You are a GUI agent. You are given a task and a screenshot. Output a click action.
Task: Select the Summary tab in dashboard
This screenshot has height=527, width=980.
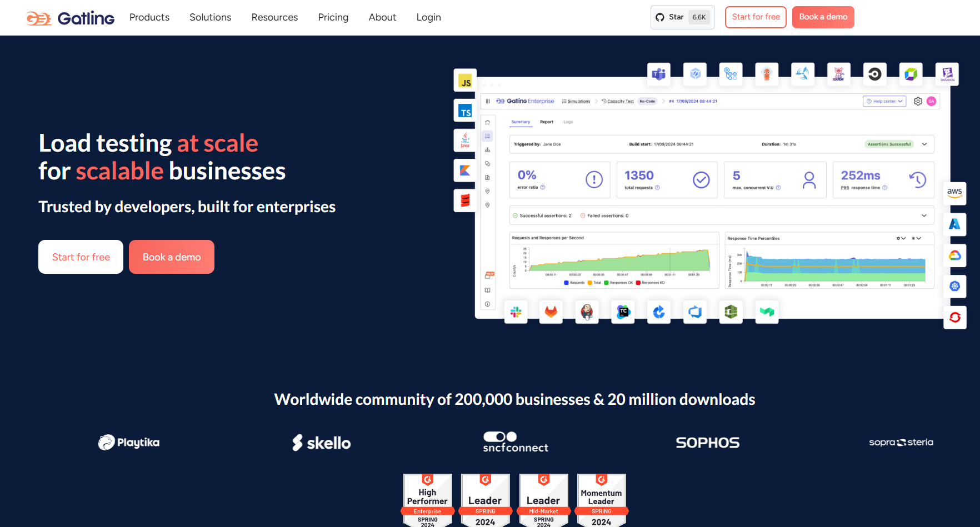pyautogui.click(x=521, y=122)
